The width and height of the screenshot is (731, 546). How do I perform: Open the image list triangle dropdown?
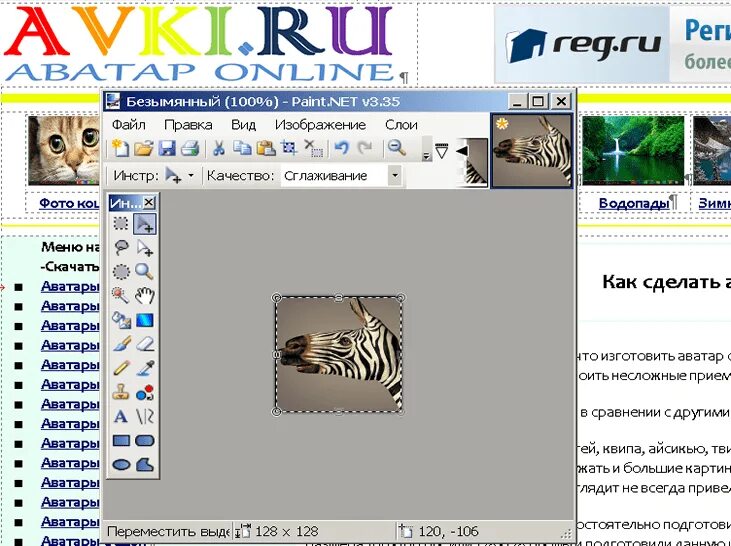441,151
